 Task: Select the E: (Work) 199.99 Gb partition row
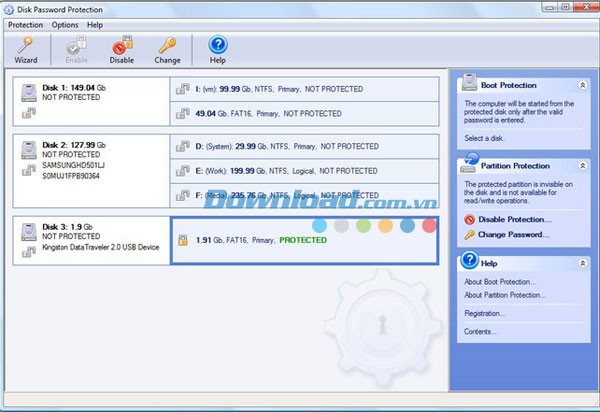tap(304, 171)
